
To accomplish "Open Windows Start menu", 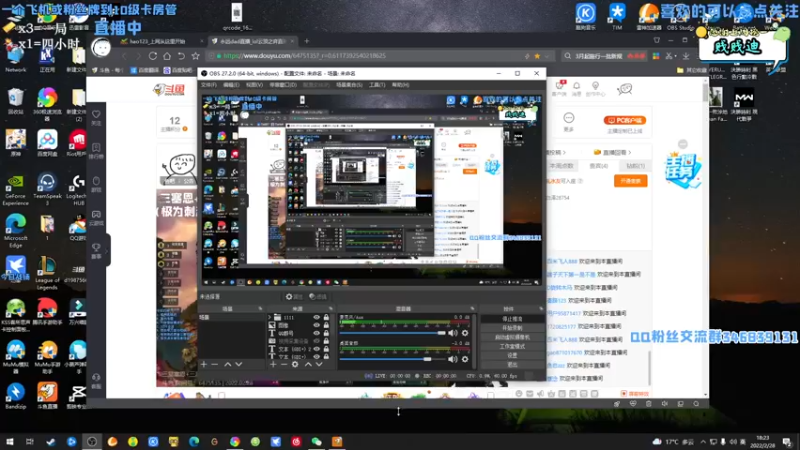I will pos(10,441).
